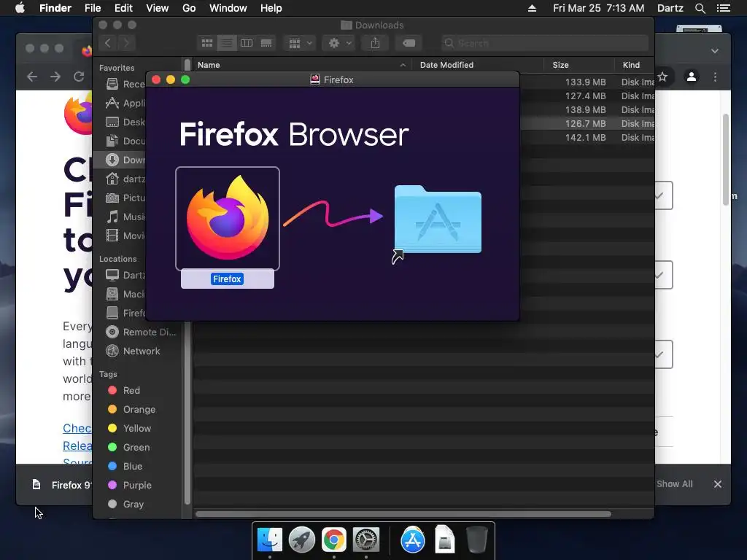Viewport: 747px width, 560px height.
Task: Select the 126.7 MB file row
Action: [587, 123]
